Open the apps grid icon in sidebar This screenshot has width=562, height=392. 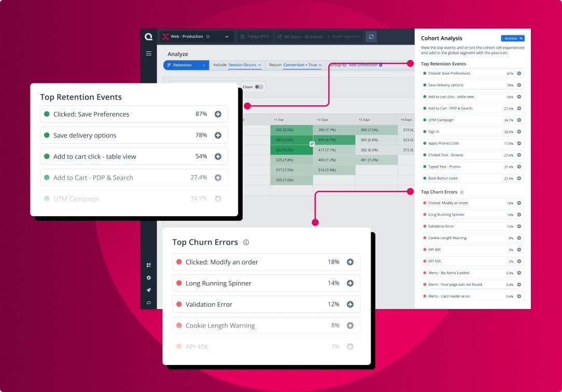coord(149,264)
